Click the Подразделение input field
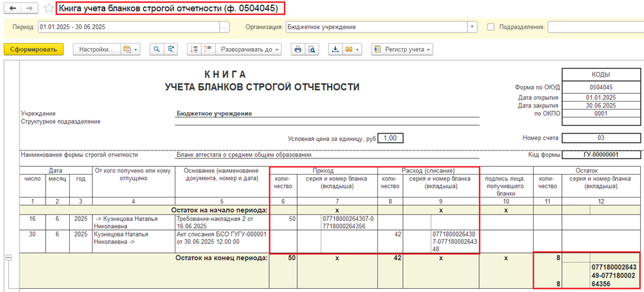The image size is (644, 292). (596, 27)
